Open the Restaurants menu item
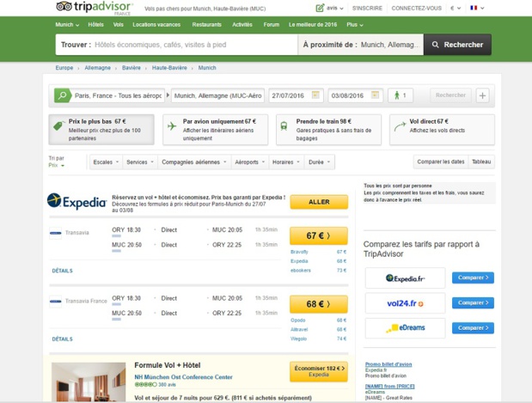 206,24
